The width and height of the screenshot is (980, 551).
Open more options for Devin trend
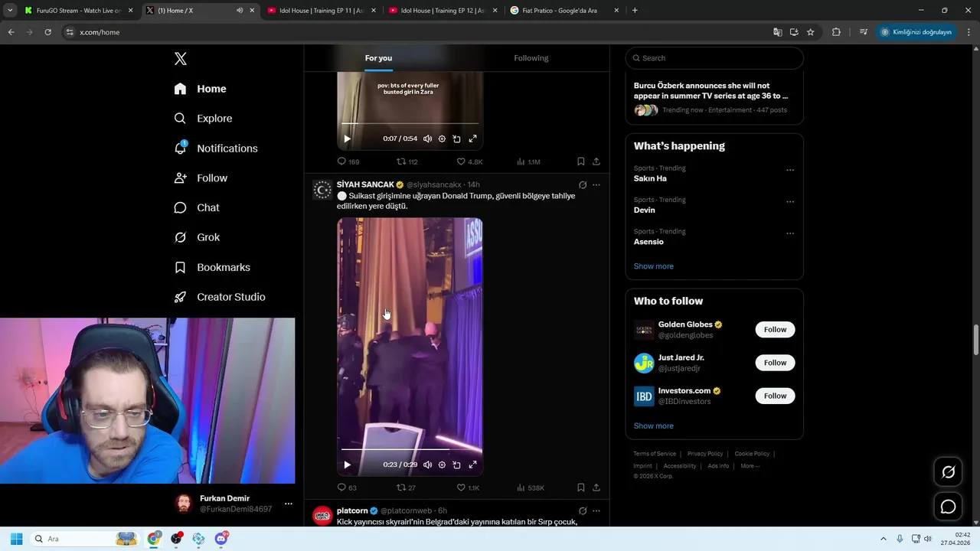[x=790, y=202]
